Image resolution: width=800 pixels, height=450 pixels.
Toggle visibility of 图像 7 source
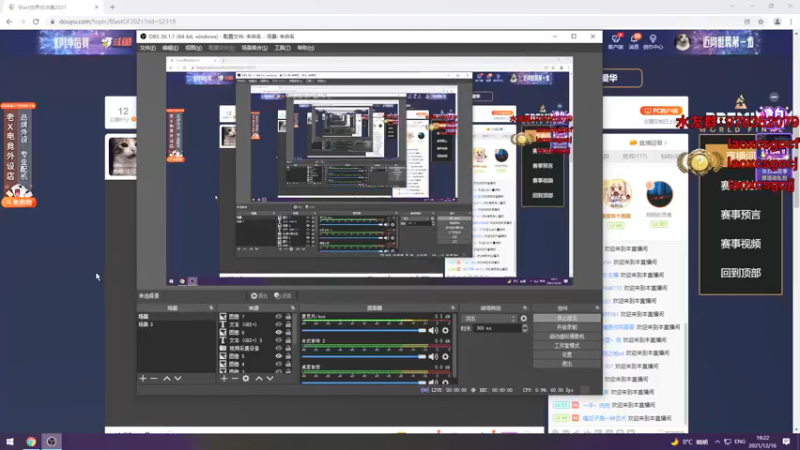point(279,316)
